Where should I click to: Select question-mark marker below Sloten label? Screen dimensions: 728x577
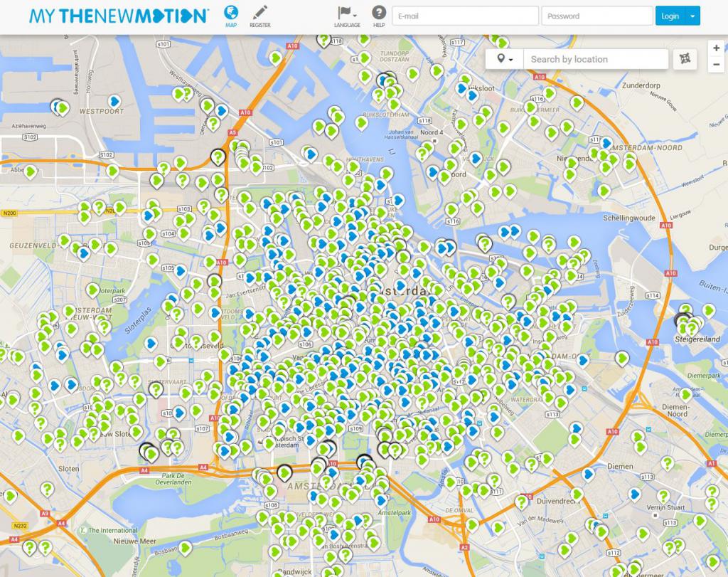point(46,489)
